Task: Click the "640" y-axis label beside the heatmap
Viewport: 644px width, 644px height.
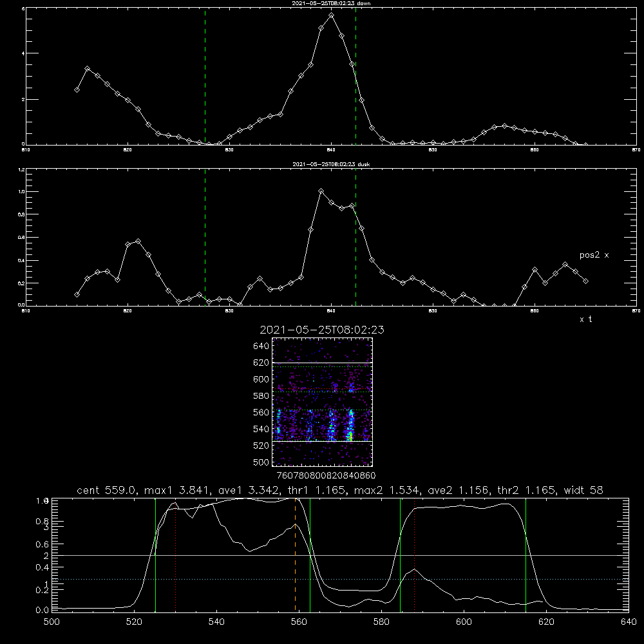Action: [261, 346]
